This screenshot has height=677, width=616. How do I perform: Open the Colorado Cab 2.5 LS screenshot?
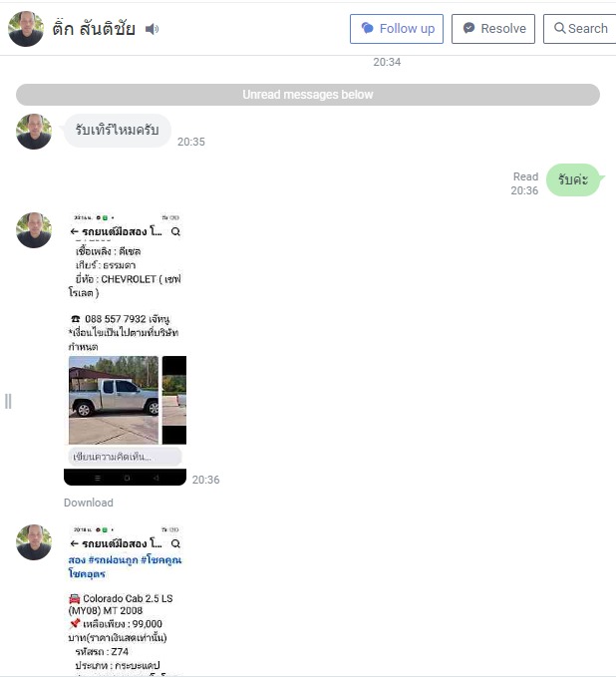[126, 600]
